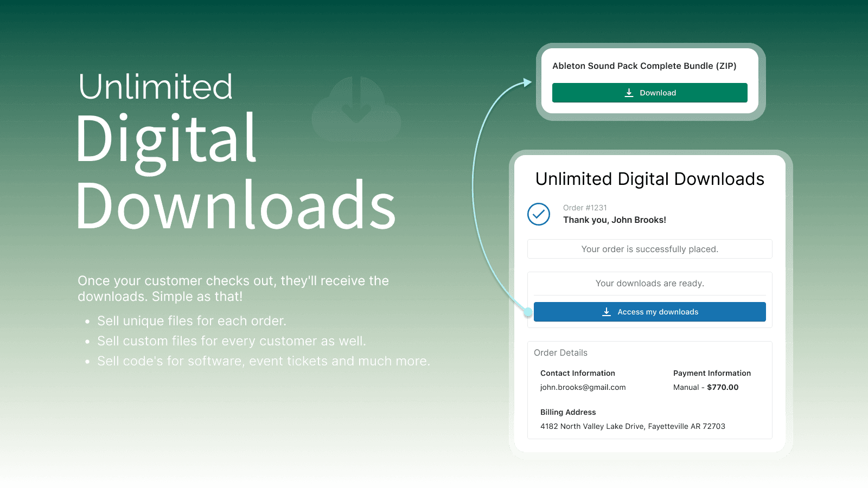Select the Manual - $770.00 payment amount
The image size is (868, 488).
click(705, 387)
